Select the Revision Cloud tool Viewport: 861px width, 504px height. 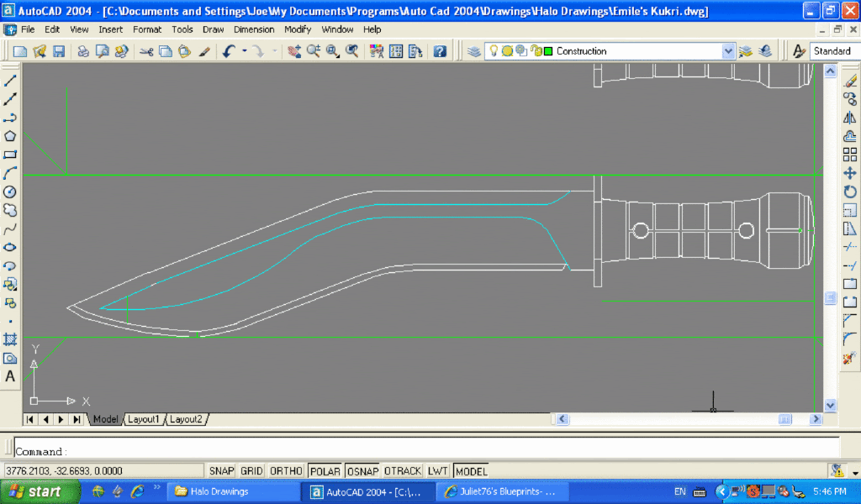[10, 211]
